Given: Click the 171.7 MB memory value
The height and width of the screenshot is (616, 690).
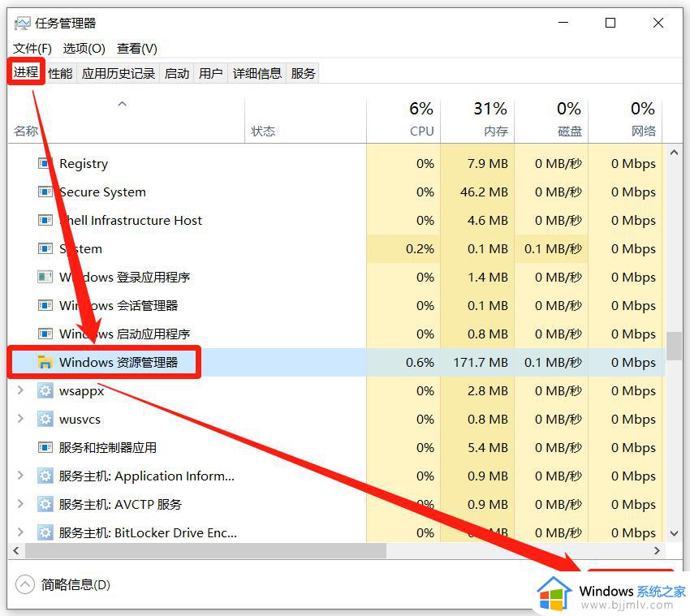Looking at the screenshot, I should pos(481,362).
